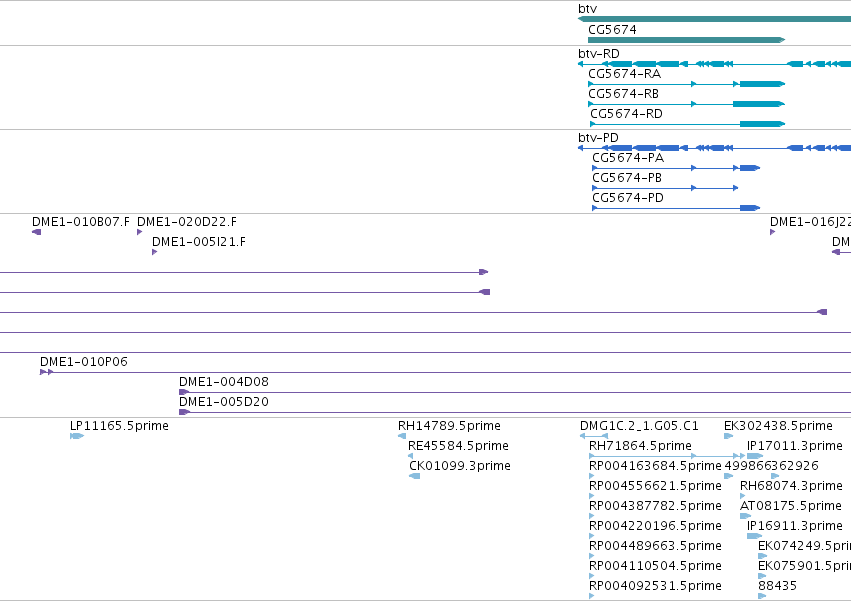Select the DME1-005D20 feature
This screenshot has width=851, height=601.
[x=515, y=412]
